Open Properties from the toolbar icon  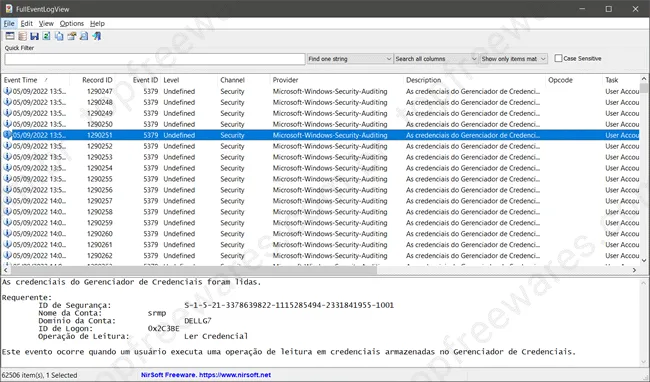click(x=72, y=36)
